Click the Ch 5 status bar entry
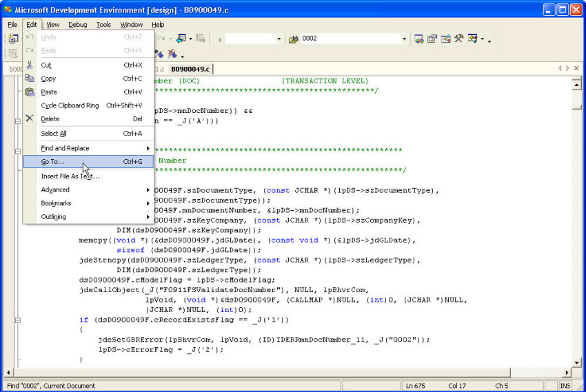 tap(501, 386)
